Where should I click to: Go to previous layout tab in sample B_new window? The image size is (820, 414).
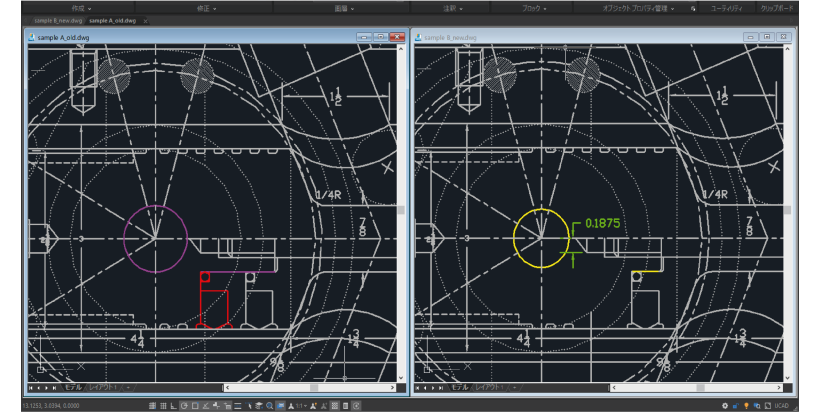[426, 388]
